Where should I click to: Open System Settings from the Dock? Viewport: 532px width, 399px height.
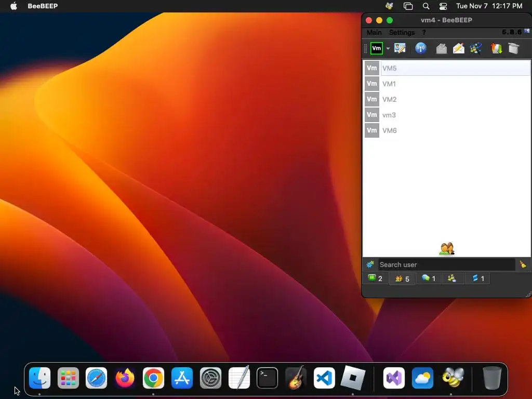(210, 378)
